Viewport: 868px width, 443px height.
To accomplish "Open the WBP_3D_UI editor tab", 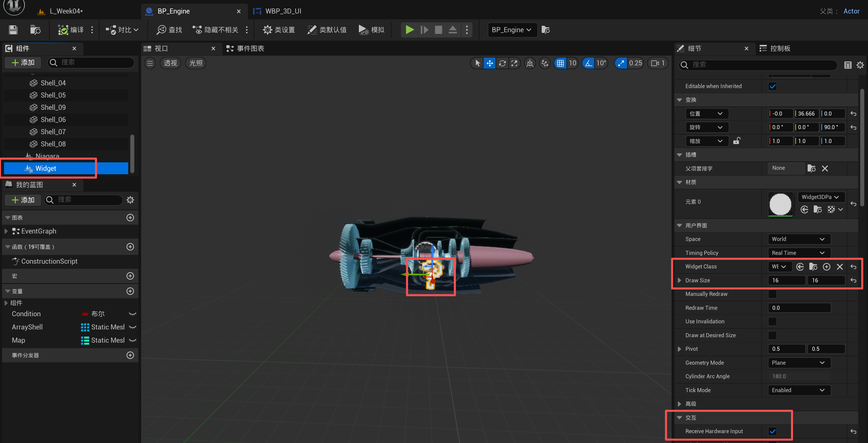I will click(x=283, y=11).
